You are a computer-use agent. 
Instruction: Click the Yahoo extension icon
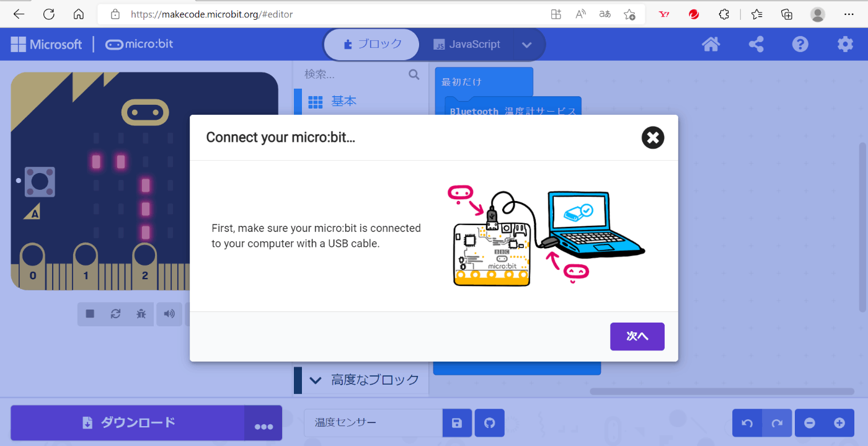pyautogui.click(x=664, y=14)
